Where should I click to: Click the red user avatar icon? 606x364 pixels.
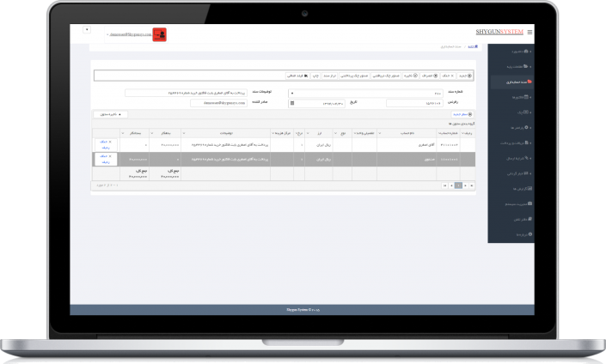(x=158, y=35)
